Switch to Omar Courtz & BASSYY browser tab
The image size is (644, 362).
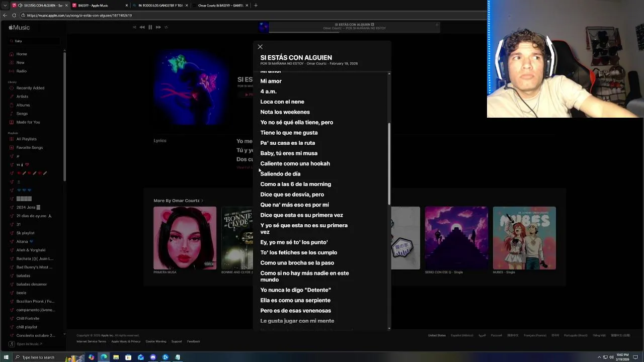(x=220, y=6)
